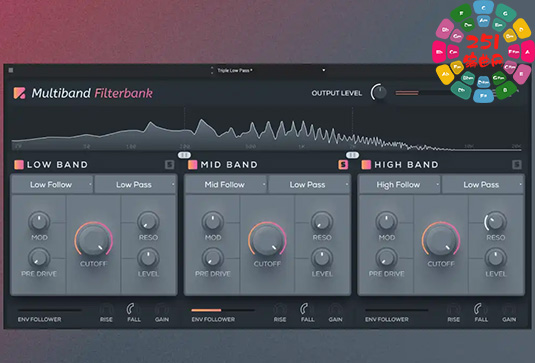Toggle the Low Band enable square
The width and height of the screenshot is (535, 363).
point(19,165)
